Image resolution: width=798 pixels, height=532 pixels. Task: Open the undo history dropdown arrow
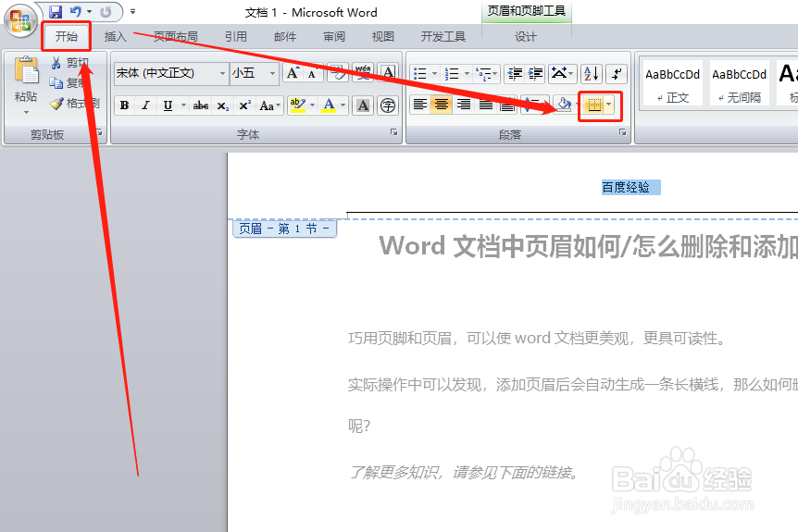[x=89, y=12]
